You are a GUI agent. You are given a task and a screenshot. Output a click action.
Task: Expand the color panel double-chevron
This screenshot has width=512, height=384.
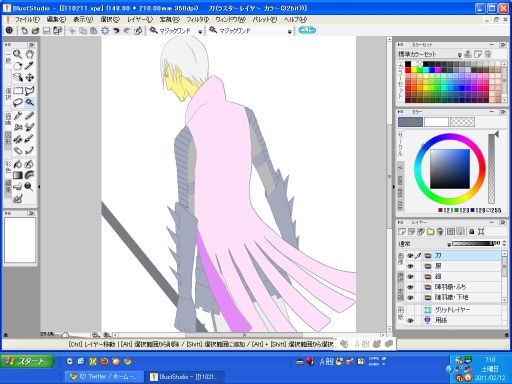tap(503, 112)
